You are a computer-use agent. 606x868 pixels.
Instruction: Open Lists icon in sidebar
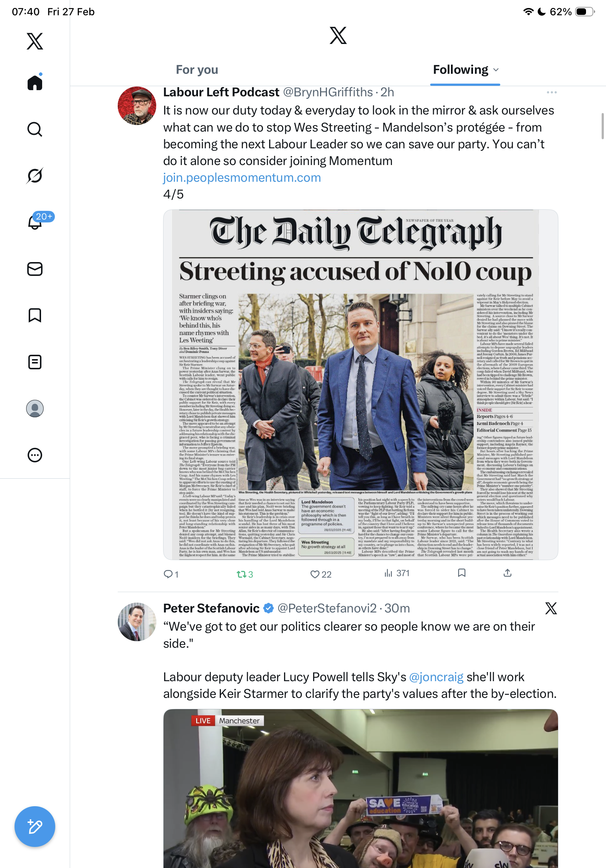click(x=35, y=362)
